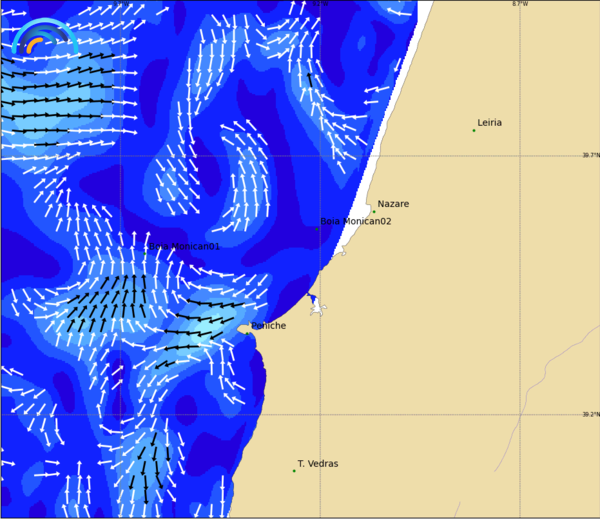Image resolution: width=600 pixels, height=519 pixels.
Task: Click the 39.7°N latitude grid label
Action: point(591,155)
